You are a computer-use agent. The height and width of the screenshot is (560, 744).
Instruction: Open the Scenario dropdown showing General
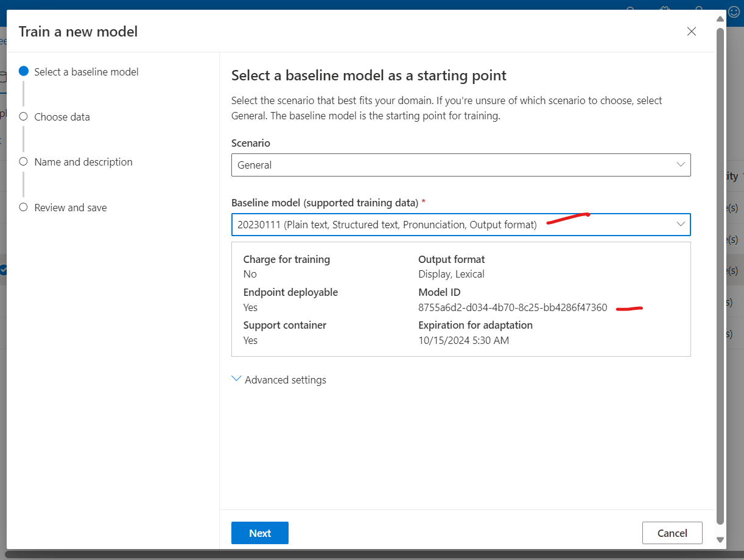pos(461,165)
